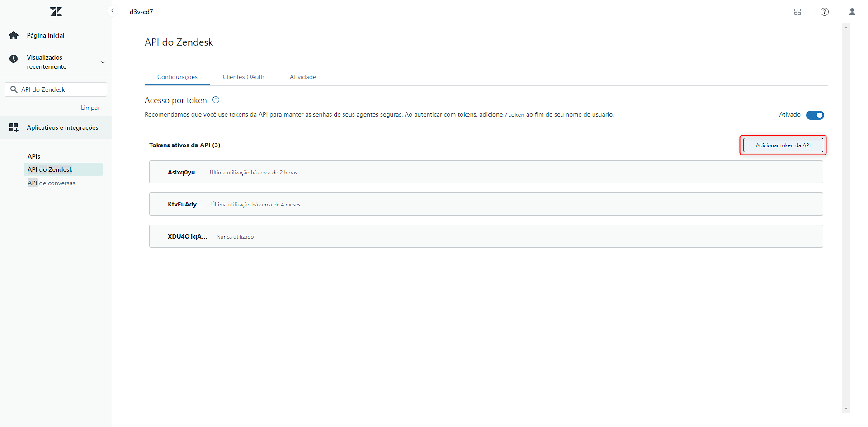Click the info icon next to Acesso por token
The height and width of the screenshot is (427, 868).
216,100
